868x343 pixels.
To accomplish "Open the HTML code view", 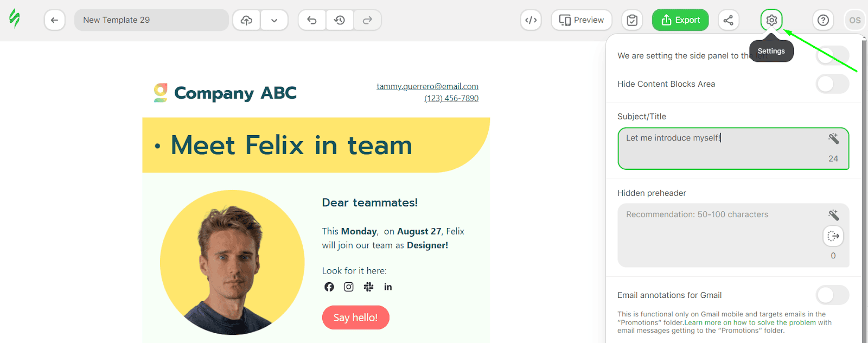I will 531,20.
